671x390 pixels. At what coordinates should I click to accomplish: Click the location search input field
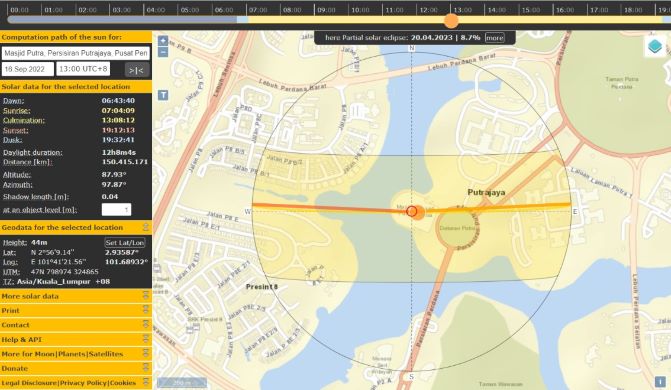tap(76, 53)
